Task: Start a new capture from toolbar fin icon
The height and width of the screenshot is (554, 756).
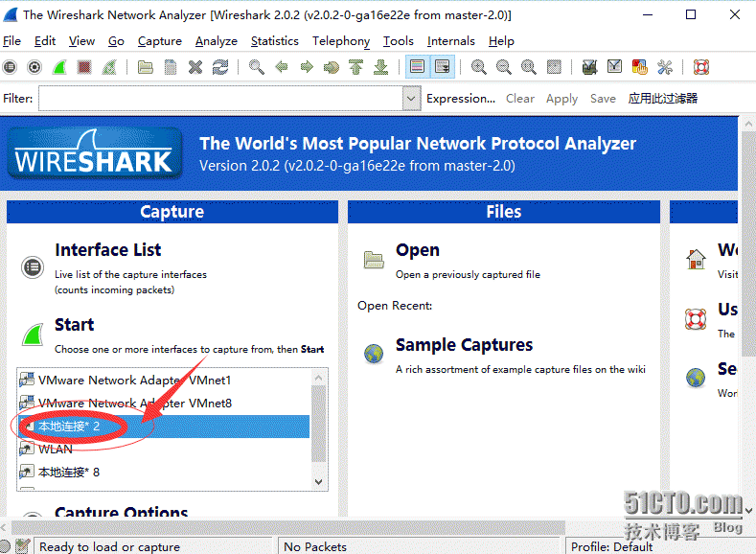Action: point(59,67)
